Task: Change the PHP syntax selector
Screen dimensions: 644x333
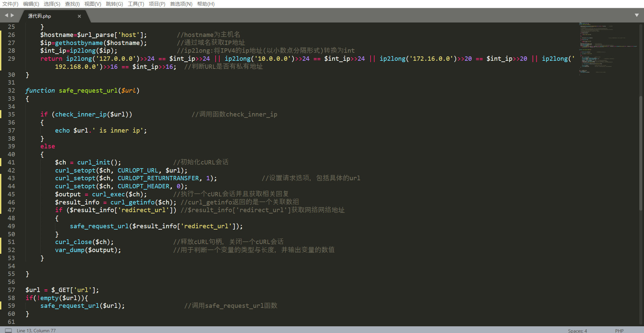Action: coord(619,331)
